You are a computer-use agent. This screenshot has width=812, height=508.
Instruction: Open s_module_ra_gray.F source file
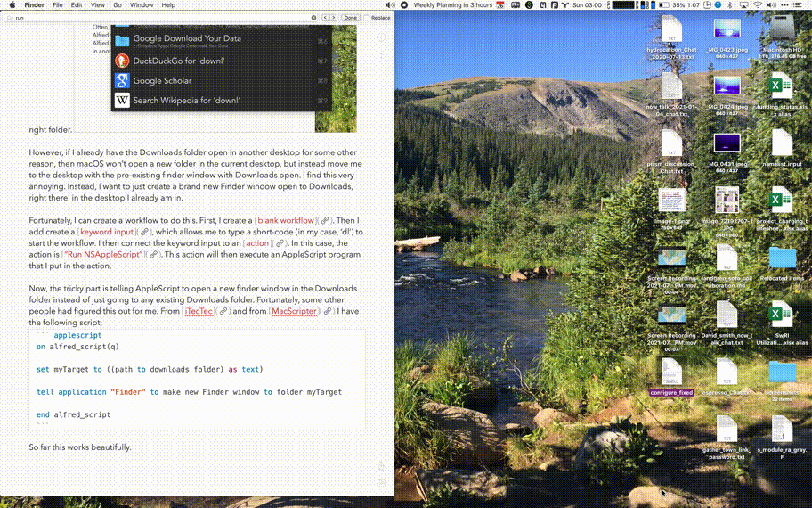782,428
